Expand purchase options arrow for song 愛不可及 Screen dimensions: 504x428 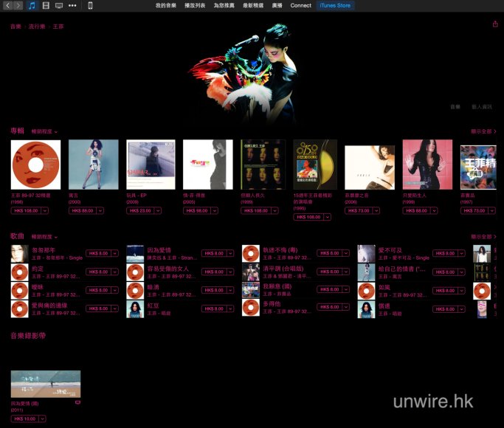point(462,253)
